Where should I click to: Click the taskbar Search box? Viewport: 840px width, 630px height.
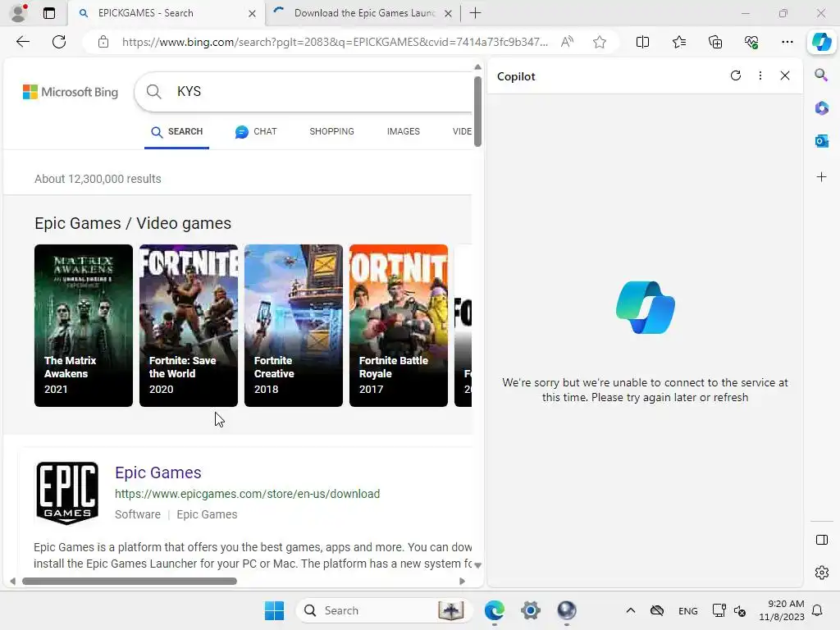pos(384,610)
